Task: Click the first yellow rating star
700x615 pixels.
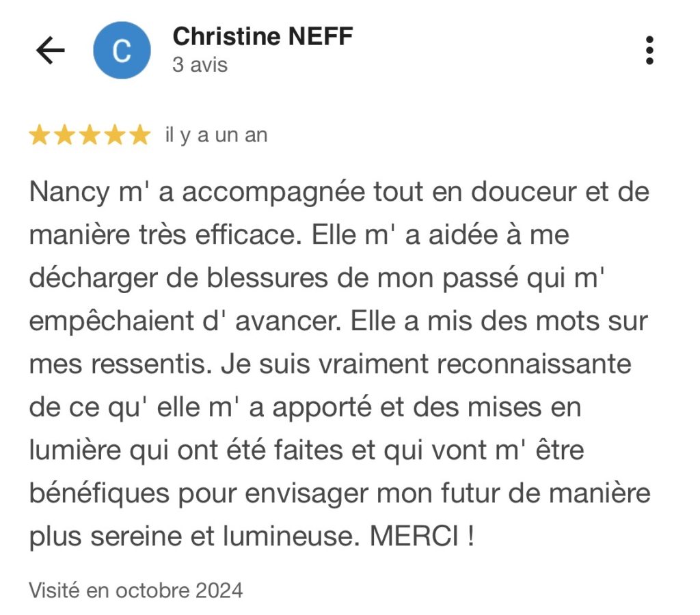Action: coord(40,136)
